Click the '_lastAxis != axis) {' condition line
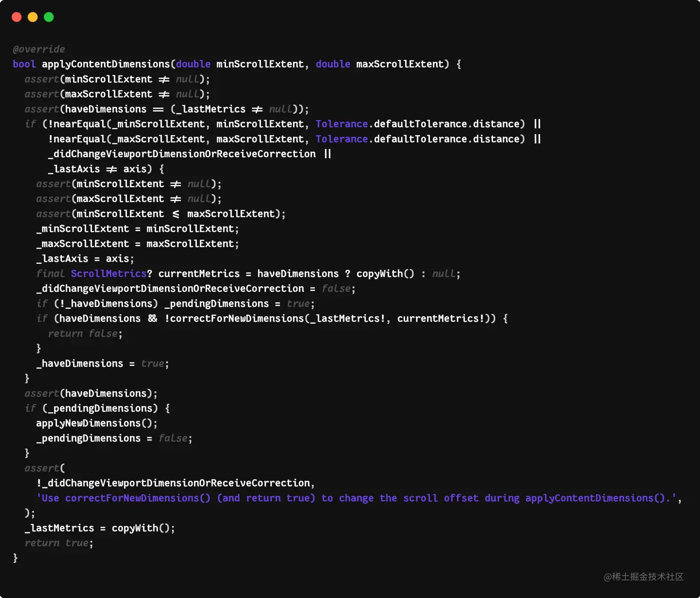 coord(106,169)
